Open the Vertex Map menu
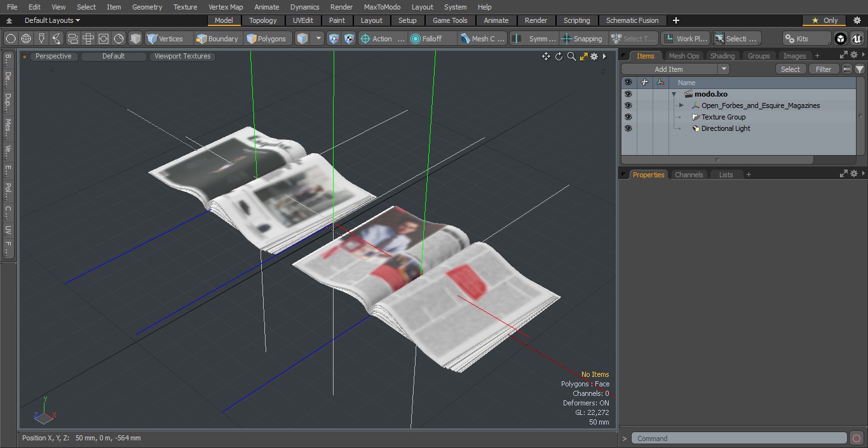868x448 pixels. [x=226, y=7]
